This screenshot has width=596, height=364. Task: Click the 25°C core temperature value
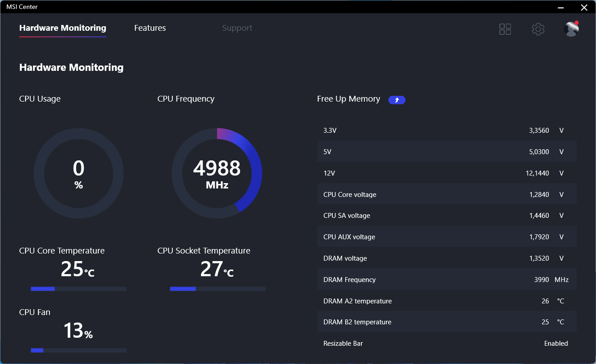click(x=78, y=270)
